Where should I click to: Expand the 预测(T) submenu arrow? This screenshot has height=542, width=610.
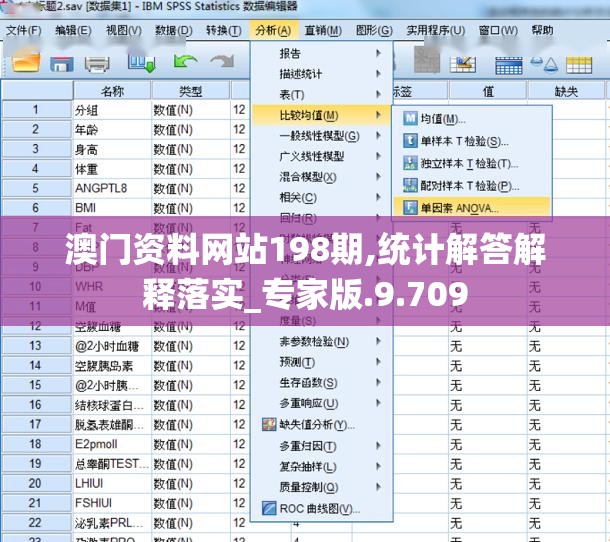[x=378, y=362]
